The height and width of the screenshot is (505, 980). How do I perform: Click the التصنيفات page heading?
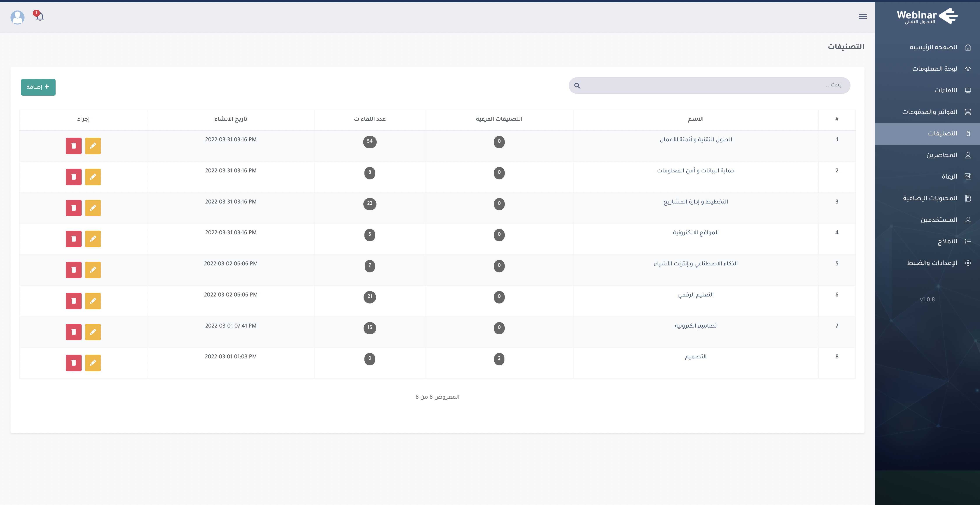(x=846, y=46)
